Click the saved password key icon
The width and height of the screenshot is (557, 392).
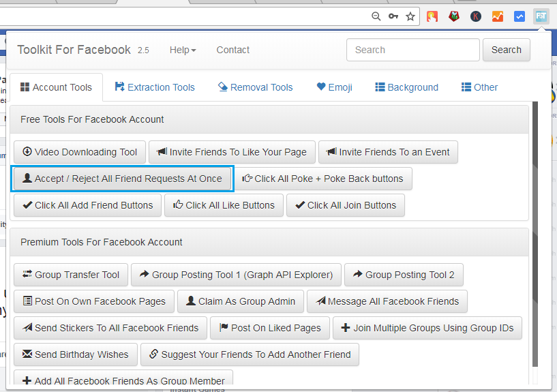tap(393, 16)
